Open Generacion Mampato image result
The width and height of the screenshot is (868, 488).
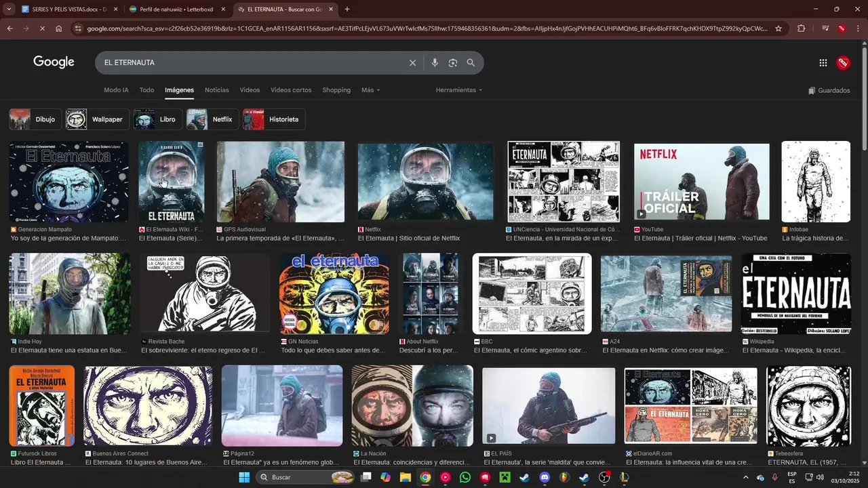pos(68,182)
